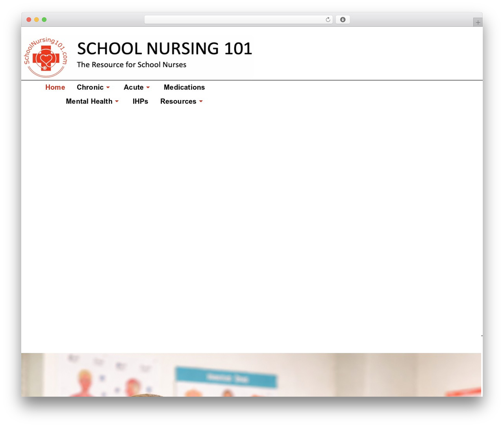
Task: Open the browser downloads button
Action: pos(343,20)
